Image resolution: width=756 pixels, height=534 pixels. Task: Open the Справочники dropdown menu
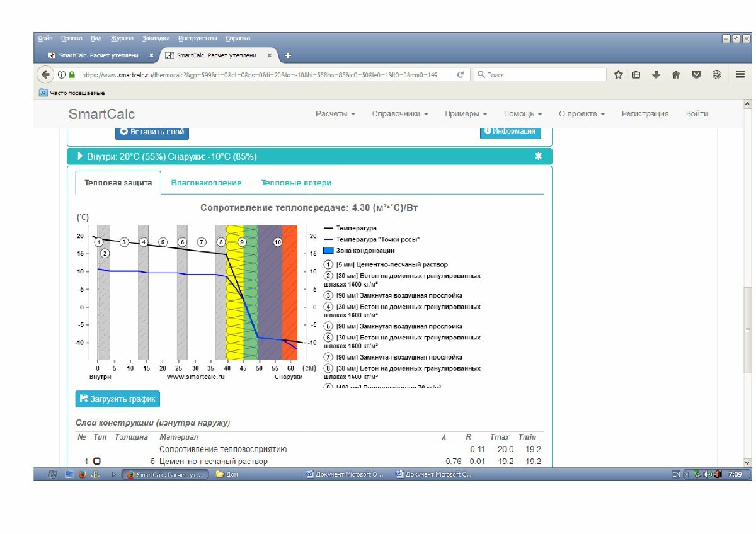[400, 114]
